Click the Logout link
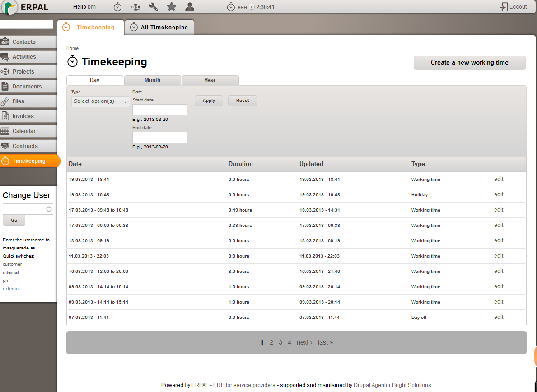 coord(518,6)
